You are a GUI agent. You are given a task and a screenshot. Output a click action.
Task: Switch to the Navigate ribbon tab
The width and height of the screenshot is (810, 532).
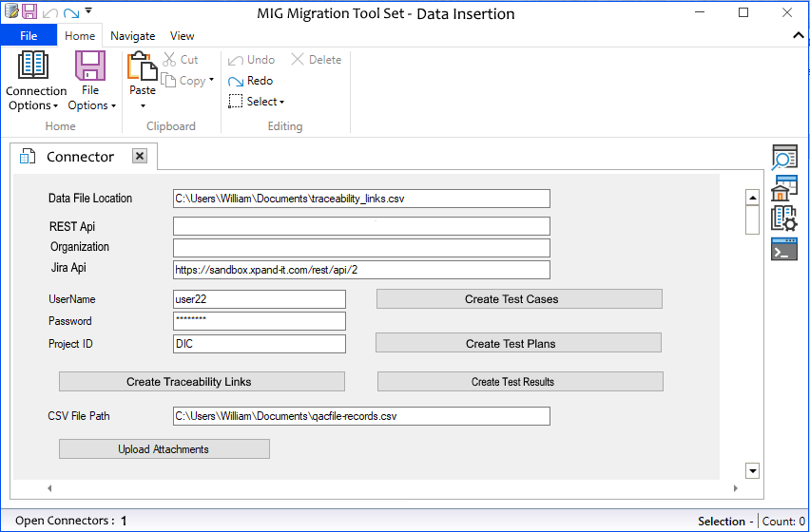133,35
